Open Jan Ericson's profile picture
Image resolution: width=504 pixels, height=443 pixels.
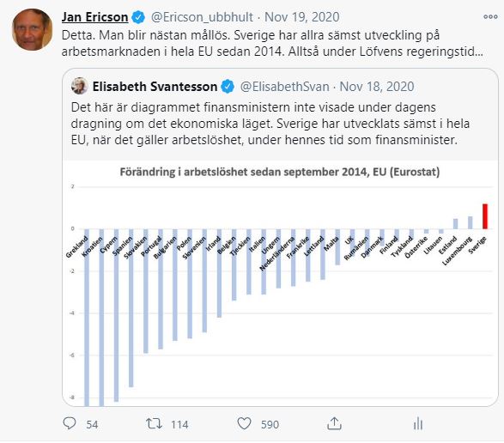pyautogui.click(x=32, y=29)
